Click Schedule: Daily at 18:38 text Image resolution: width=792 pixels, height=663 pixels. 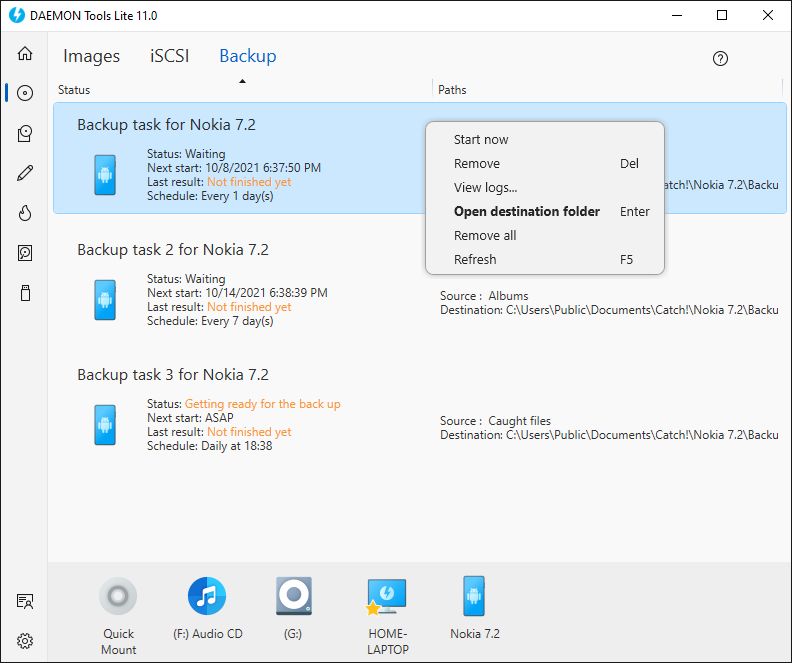tap(210, 446)
